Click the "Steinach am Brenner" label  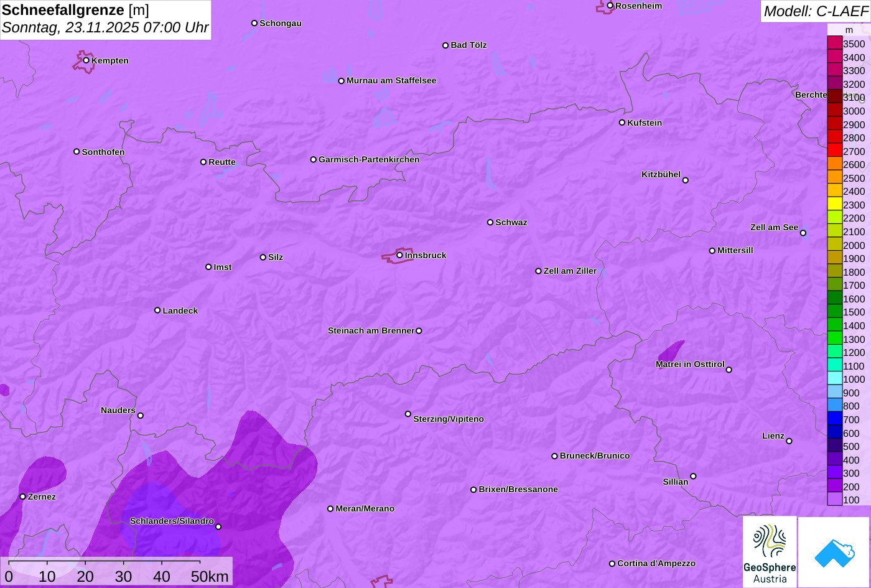(371, 331)
